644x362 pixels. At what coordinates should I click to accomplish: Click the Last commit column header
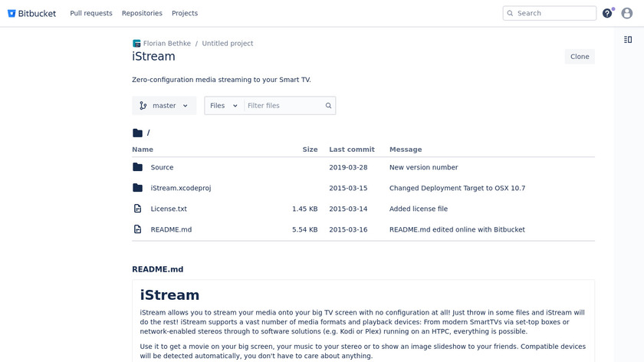[352, 150]
